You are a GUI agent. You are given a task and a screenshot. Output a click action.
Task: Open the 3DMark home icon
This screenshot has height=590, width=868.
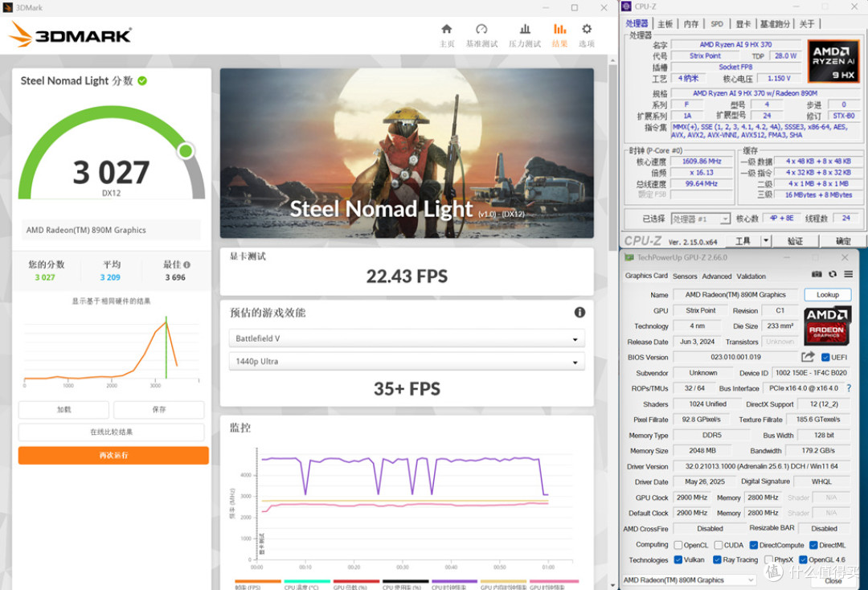446,29
